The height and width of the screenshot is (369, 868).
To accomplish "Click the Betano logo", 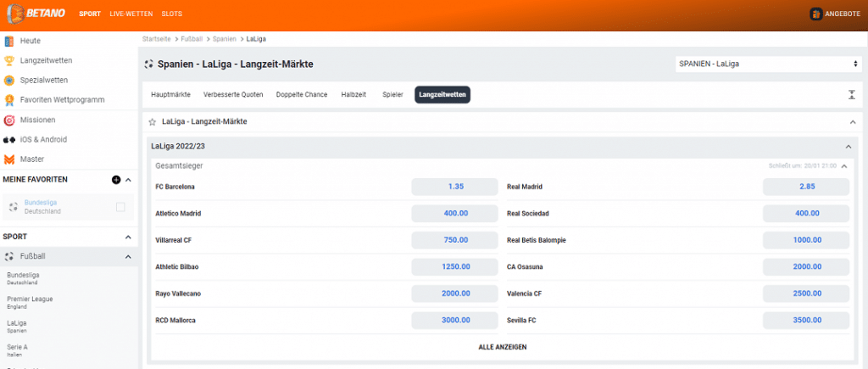I will click(x=36, y=14).
